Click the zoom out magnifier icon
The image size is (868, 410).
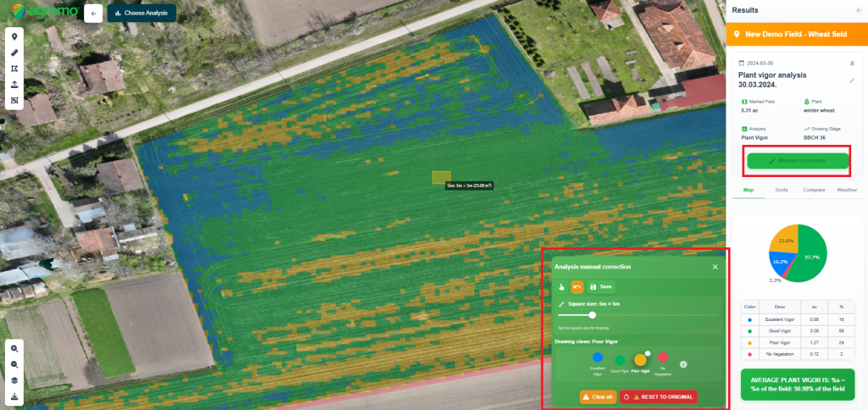[14, 364]
